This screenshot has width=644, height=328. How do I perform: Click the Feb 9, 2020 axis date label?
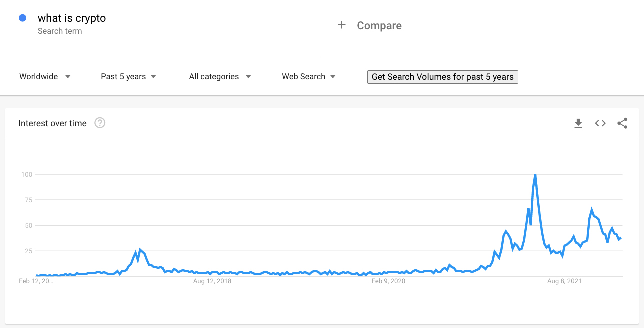click(388, 281)
